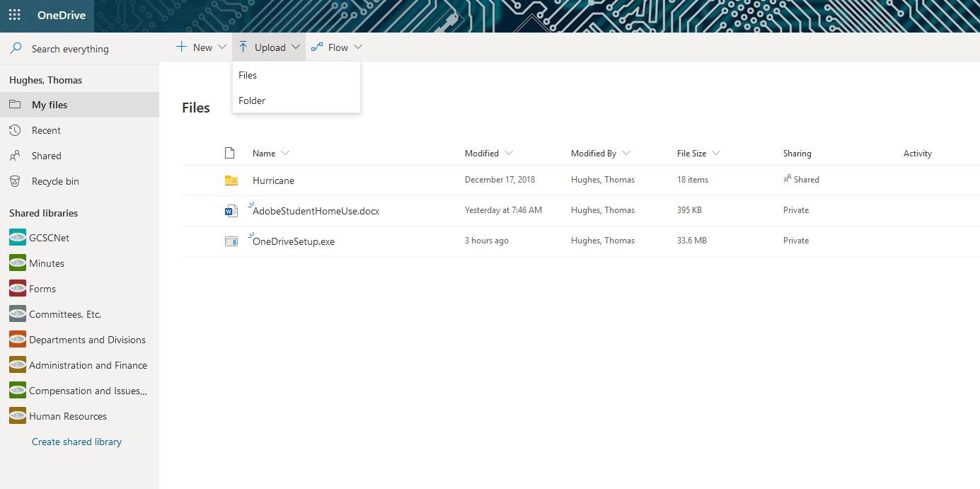Focus the Search everything field
Screen dimensions: 980x489
click(79, 48)
